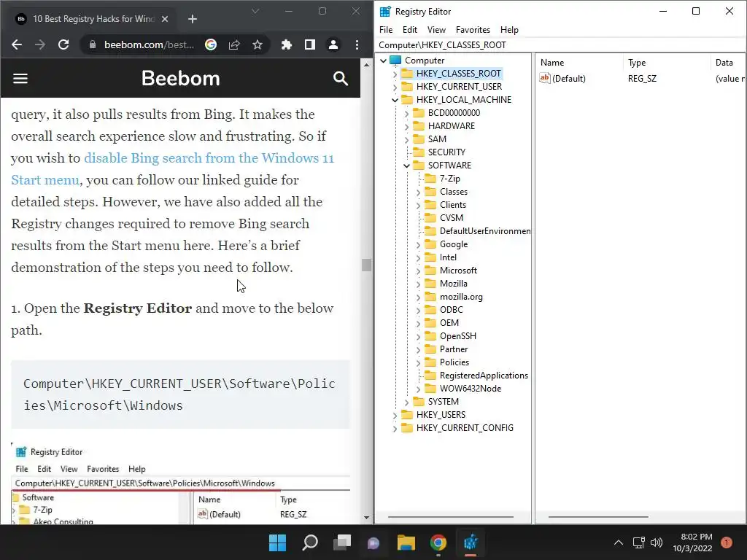Click the Google icon in address bar
This screenshot has height=560, width=747.
tap(211, 44)
